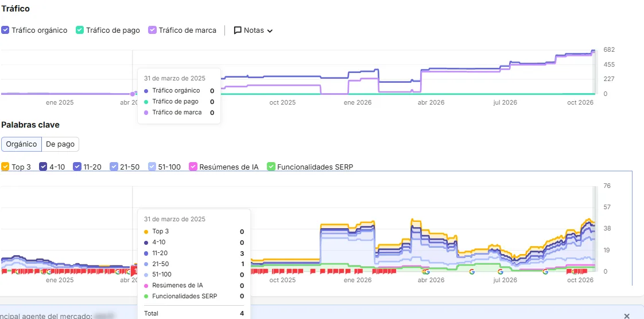Click the jul 2026 label under the traffic chart
The image size is (644, 319).
pyautogui.click(x=505, y=102)
